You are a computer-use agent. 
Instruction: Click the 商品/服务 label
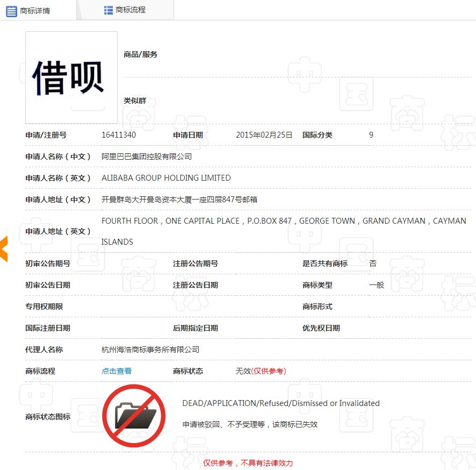pos(140,54)
